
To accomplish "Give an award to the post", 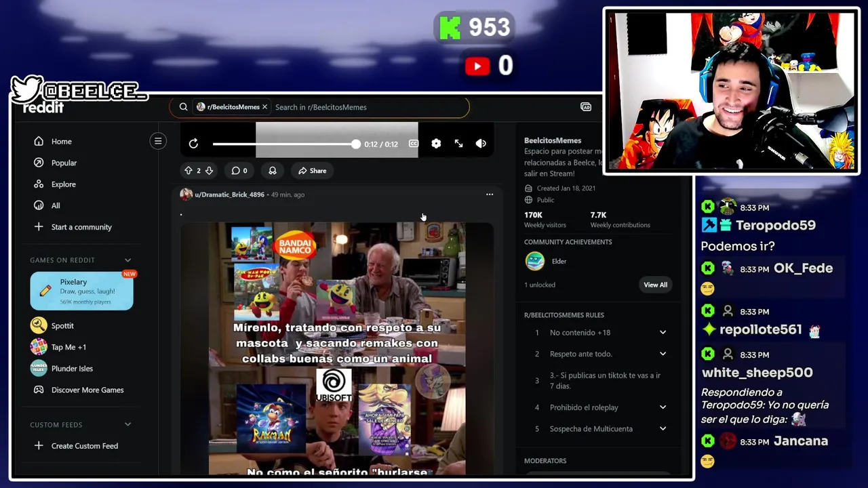I will [273, 171].
